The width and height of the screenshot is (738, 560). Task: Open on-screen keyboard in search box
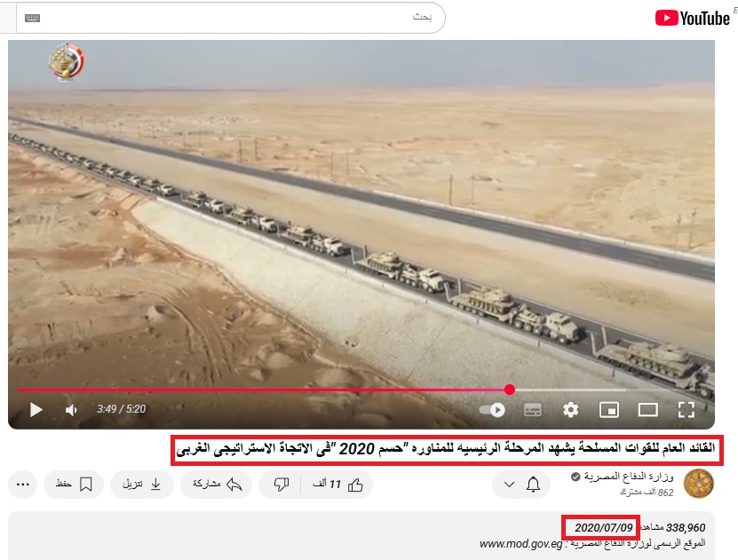pyautogui.click(x=32, y=18)
